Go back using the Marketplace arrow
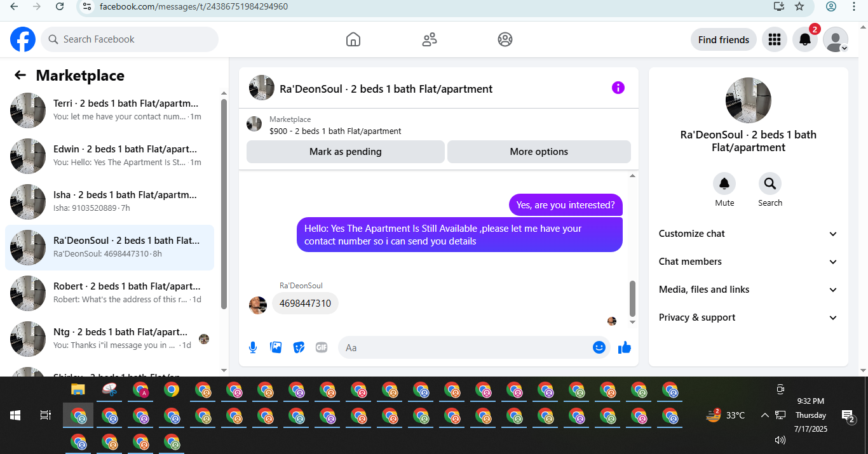Viewport: 868px width, 454px height. click(x=20, y=76)
